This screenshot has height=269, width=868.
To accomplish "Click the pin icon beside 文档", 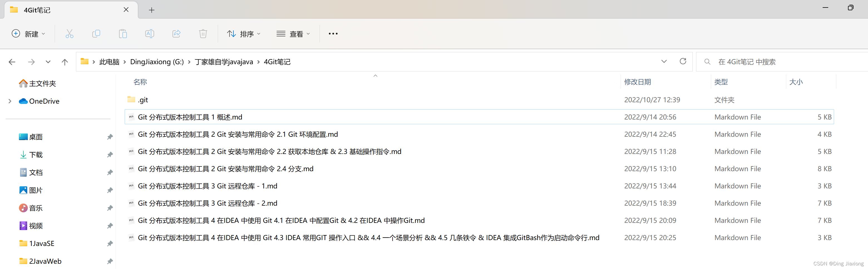I will tap(110, 172).
